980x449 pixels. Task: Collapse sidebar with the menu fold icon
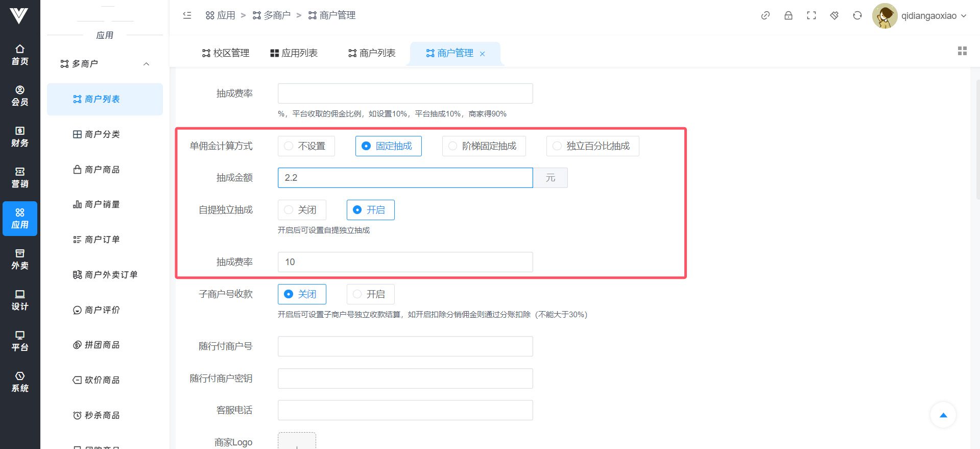click(187, 15)
